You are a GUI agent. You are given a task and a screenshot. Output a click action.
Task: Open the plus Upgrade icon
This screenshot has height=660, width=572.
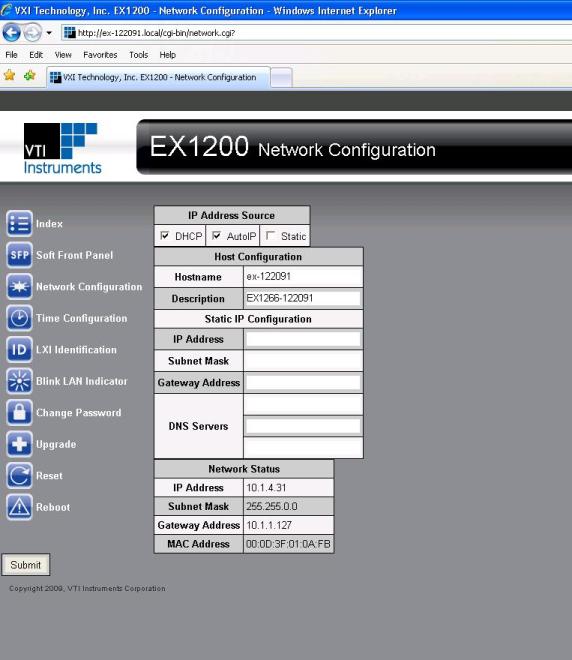tap(19, 444)
